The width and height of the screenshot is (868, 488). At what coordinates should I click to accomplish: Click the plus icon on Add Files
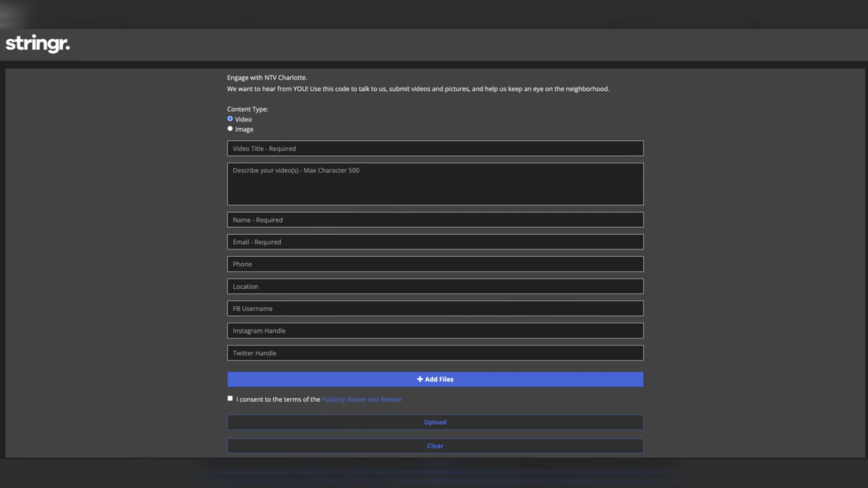[420, 379]
